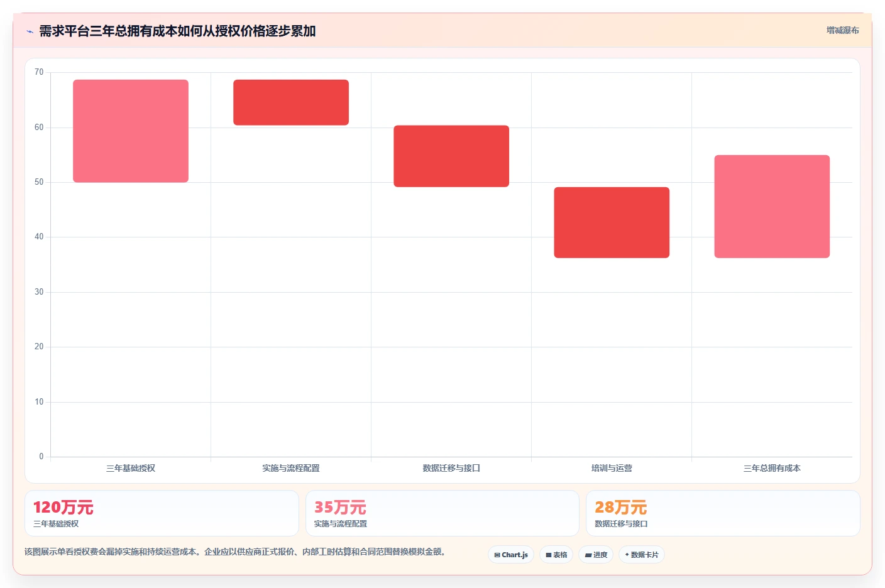This screenshot has width=885, height=588.
Task: Click the 实施与流程配置 waterfall bar
Action: 291,102
